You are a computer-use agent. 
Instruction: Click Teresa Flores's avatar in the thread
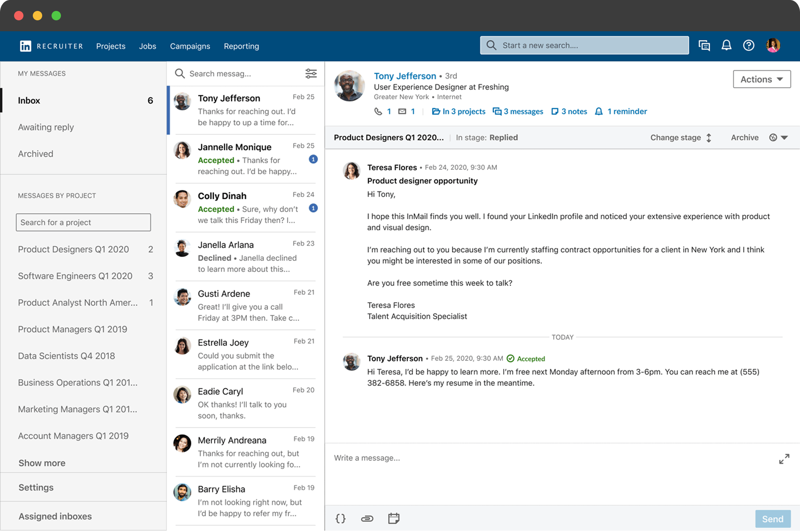(352, 171)
